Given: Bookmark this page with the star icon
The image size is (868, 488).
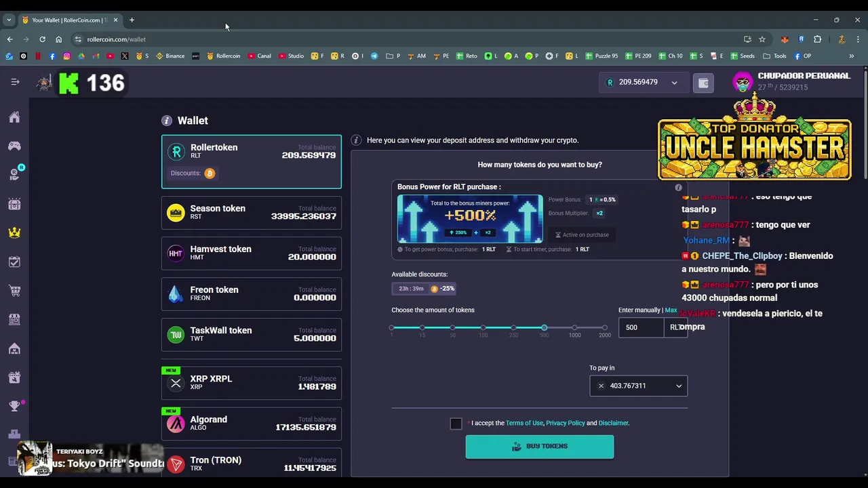Looking at the screenshot, I should pyautogui.click(x=762, y=39).
